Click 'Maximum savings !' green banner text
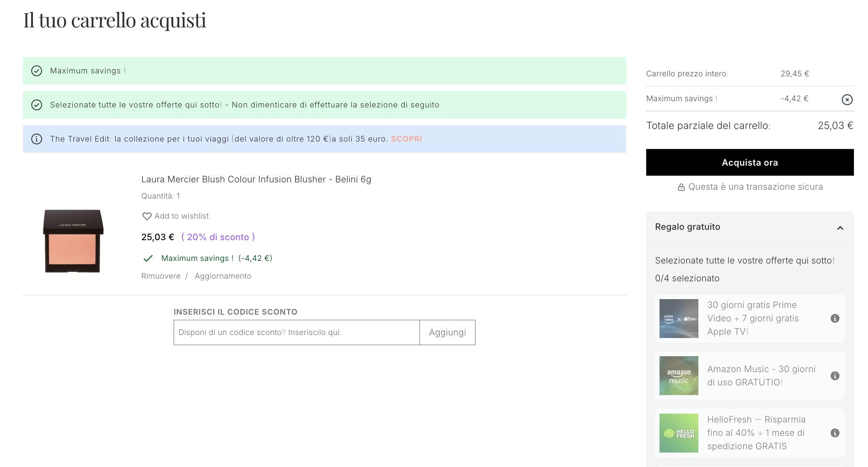The width and height of the screenshot is (868, 467). [88, 71]
